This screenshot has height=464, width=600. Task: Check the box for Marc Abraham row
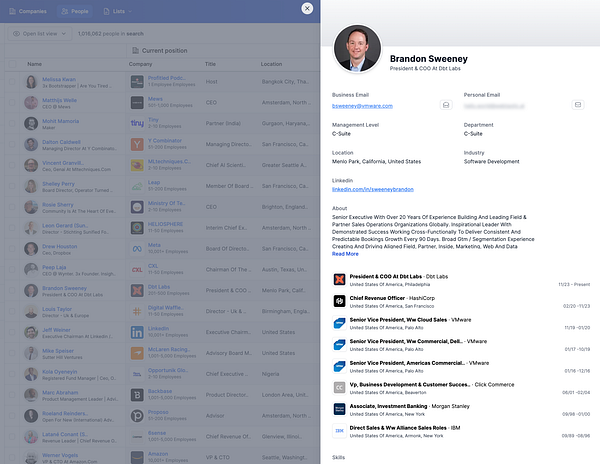pyautogui.click(x=12, y=395)
